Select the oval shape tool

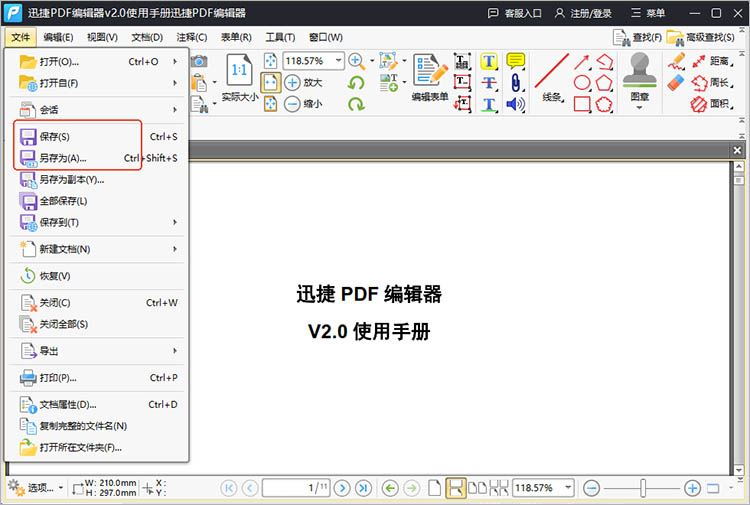tap(582, 83)
